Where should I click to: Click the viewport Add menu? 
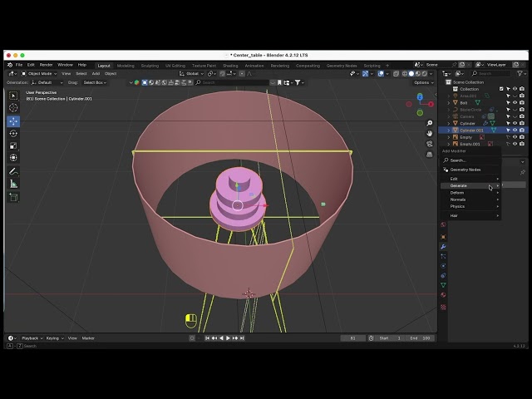(96, 74)
